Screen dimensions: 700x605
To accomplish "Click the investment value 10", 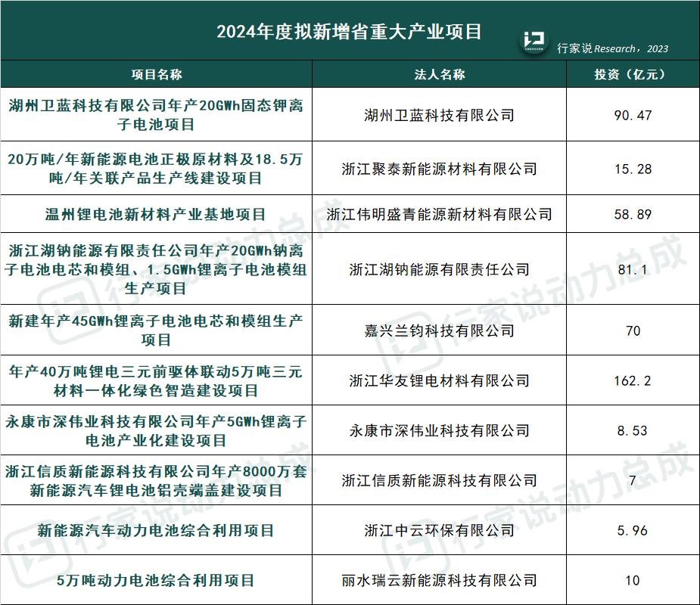I will tap(633, 581).
